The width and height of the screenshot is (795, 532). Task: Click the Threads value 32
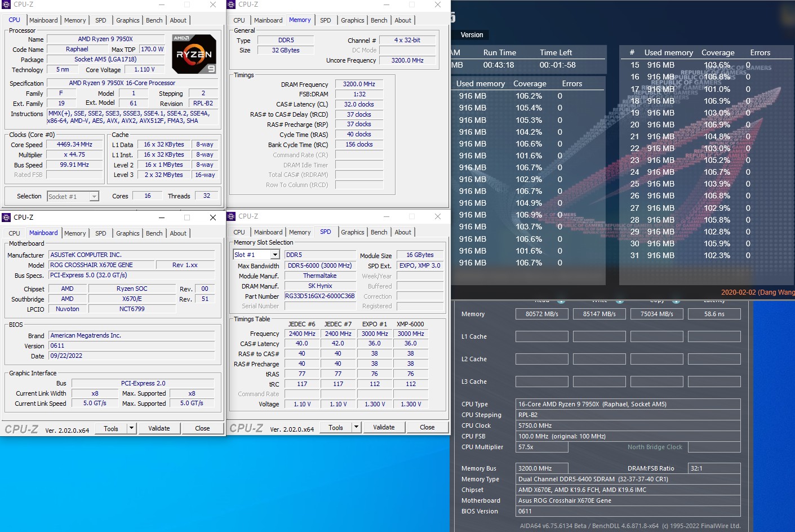point(206,196)
